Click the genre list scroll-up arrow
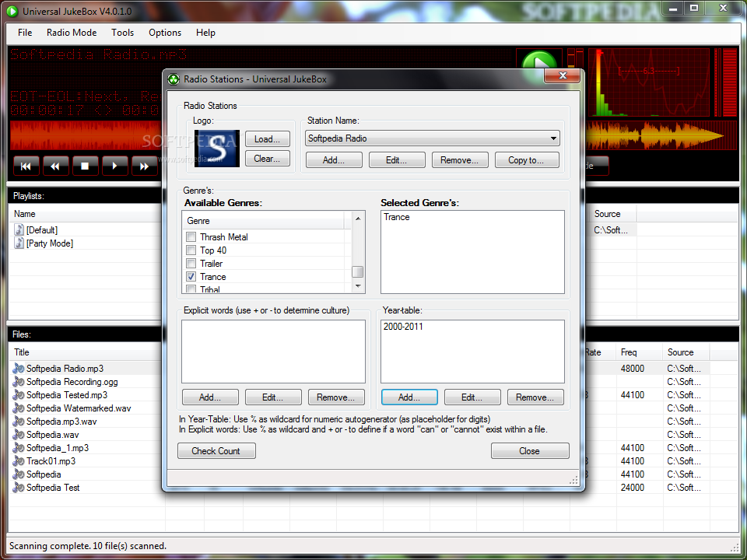 click(358, 219)
